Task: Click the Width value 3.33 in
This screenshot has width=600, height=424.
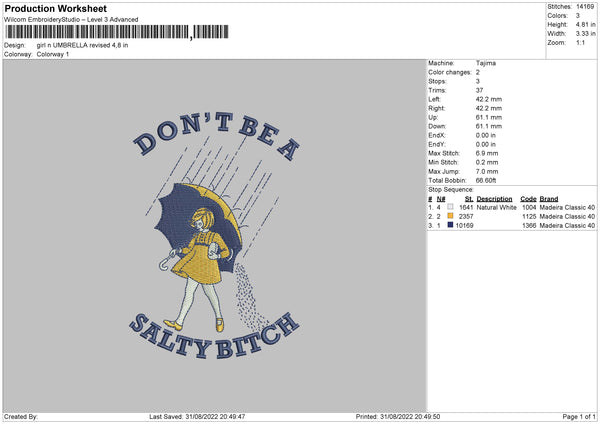Action: (585, 34)
